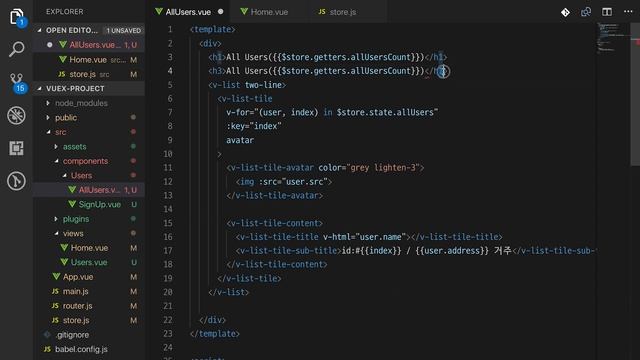Collapse the VUEX-PROJECT section
Viewport: 640px width, 360px height.
click(x=40, y=89)
